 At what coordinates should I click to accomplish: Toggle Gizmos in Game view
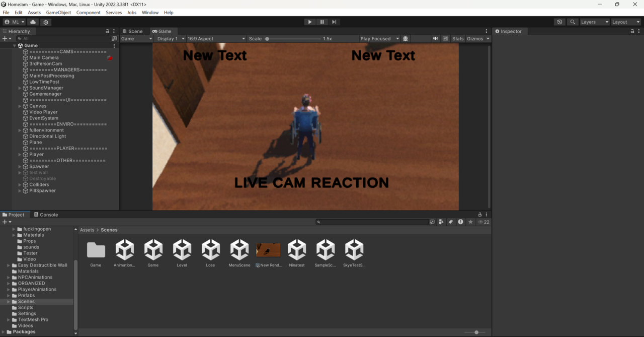point(474,39)
